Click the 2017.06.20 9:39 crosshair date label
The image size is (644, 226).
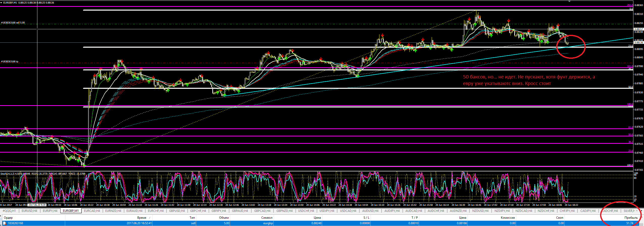pyautogui.click(x=37, y=205)
